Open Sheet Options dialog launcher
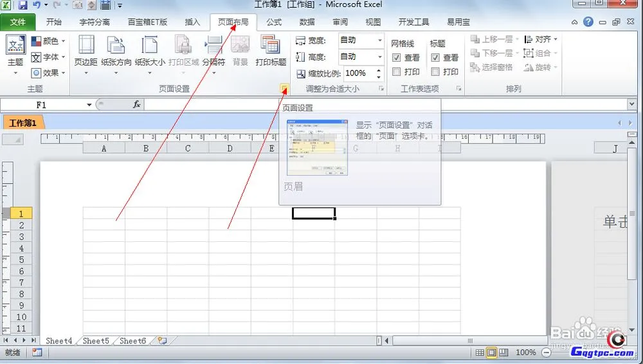 click(x=459, y=89)
